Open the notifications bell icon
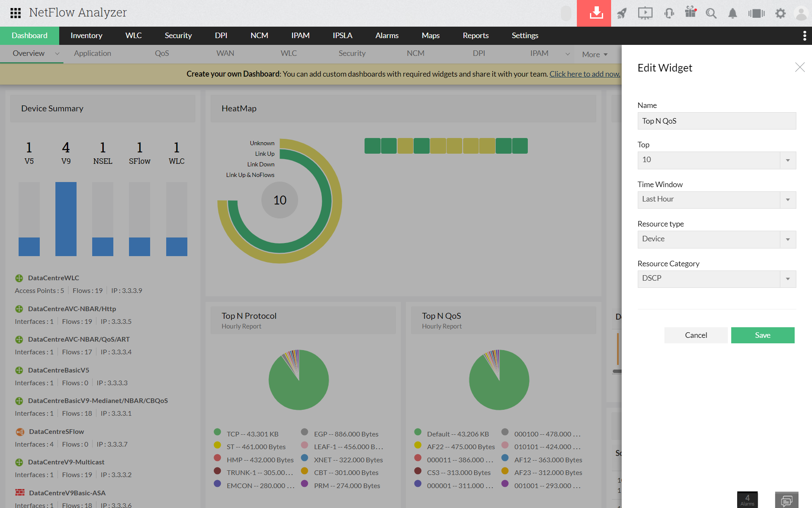This screenshot has height=508, width=812. [732, 13]
